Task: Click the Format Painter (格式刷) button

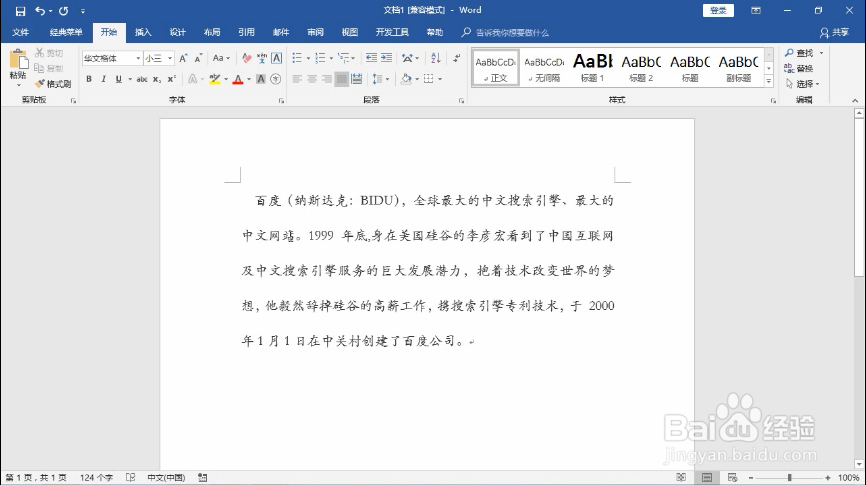Action: click(52, 83)
